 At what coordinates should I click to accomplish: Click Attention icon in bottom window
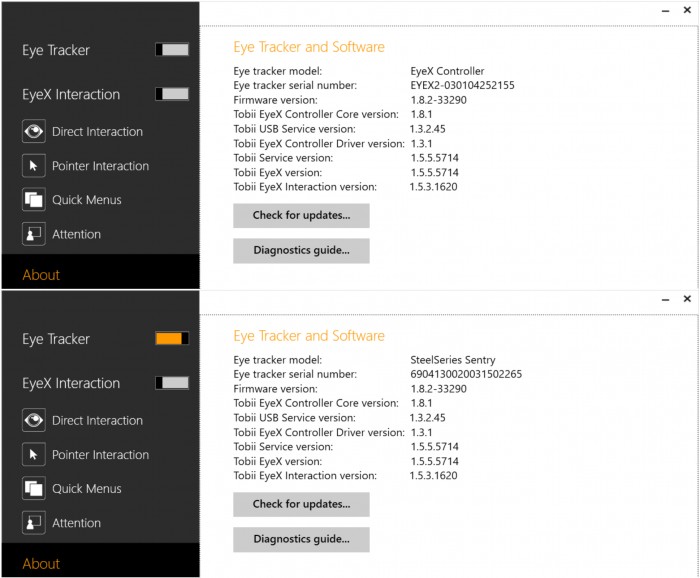[34, 523]
